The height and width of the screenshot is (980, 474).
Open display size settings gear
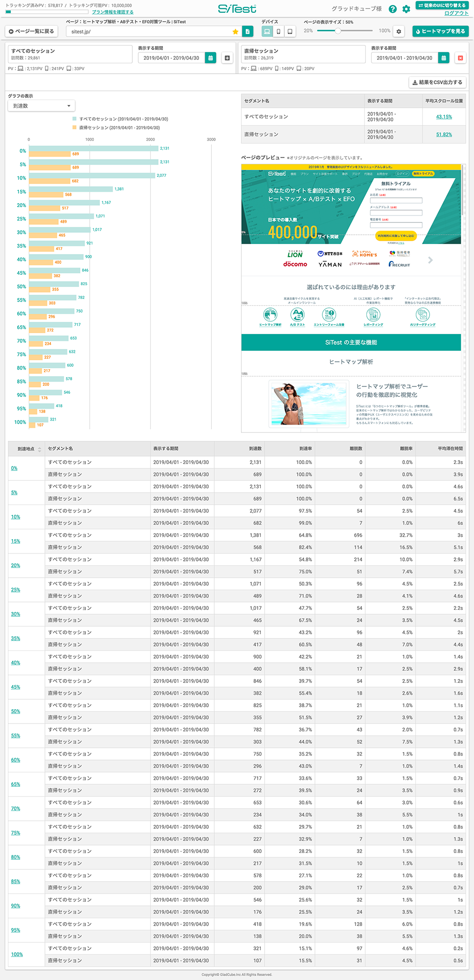(x=399, y=31)
